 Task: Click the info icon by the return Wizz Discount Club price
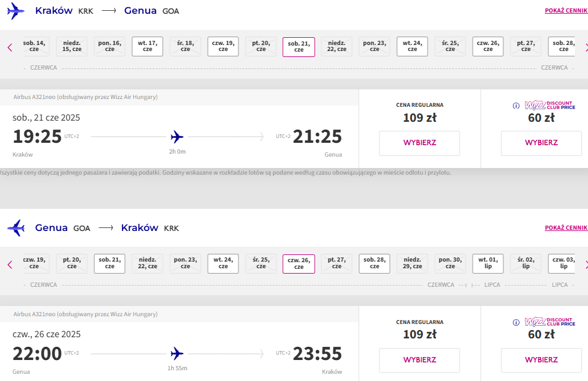click(516, 323)
